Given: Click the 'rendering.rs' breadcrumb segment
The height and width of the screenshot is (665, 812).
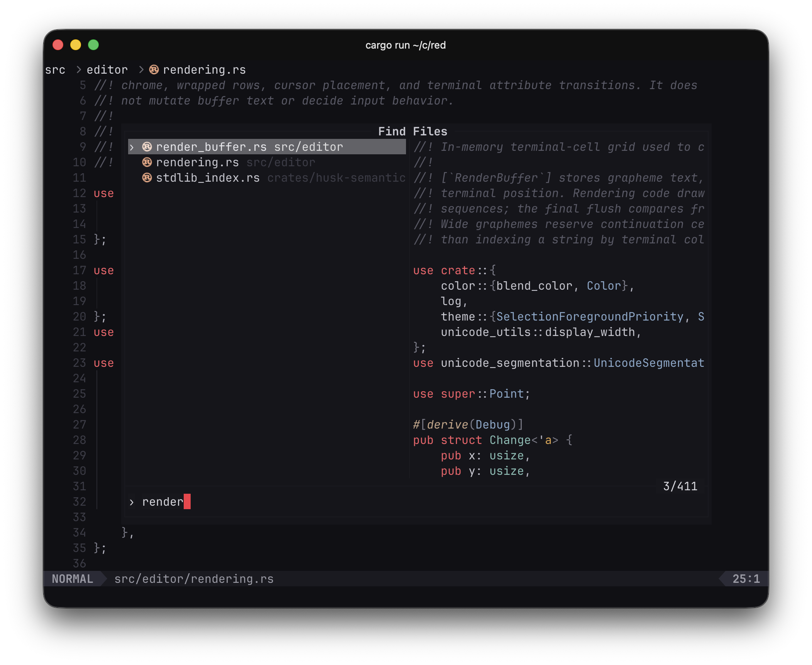Looking at the screenshot, I should coord(204,70).
